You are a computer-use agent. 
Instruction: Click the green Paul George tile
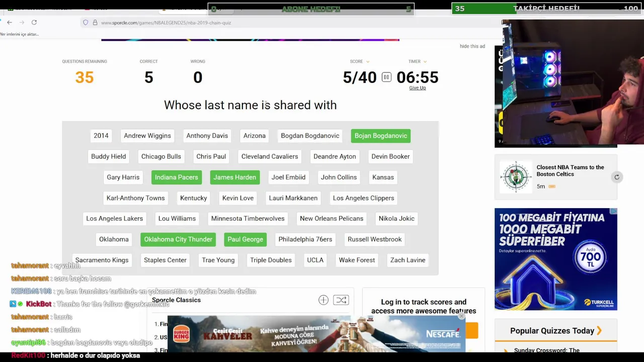tap(245, 239)
